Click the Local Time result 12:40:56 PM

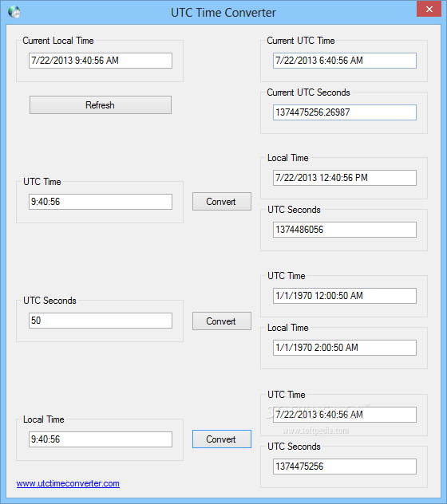tap(345, 178)
